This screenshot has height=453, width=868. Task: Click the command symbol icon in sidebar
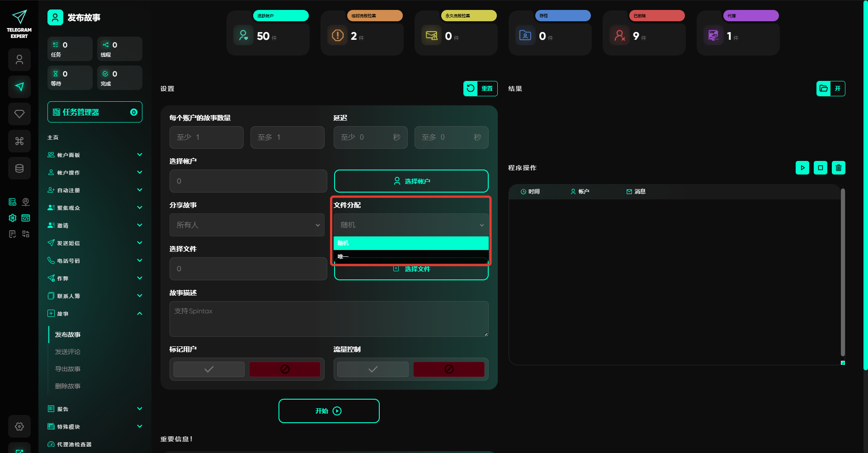pos(19,141)
